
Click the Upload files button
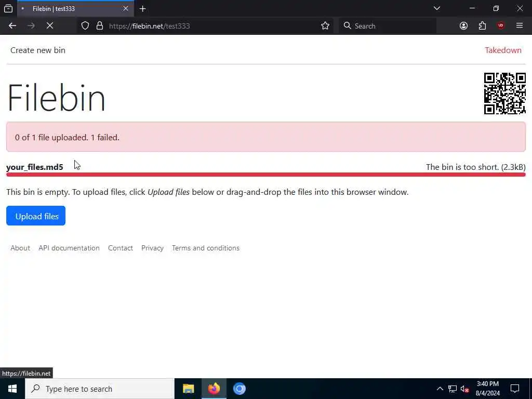point(36,216)
